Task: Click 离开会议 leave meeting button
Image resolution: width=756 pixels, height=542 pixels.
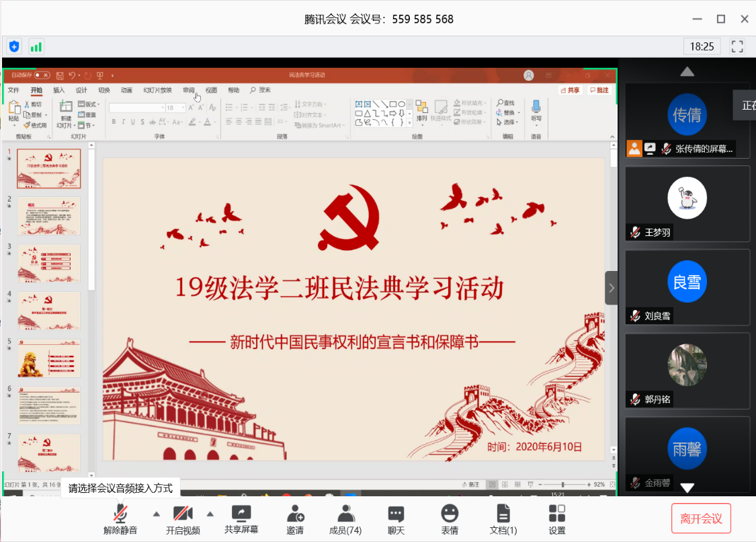Action: [x=701, y=518]
